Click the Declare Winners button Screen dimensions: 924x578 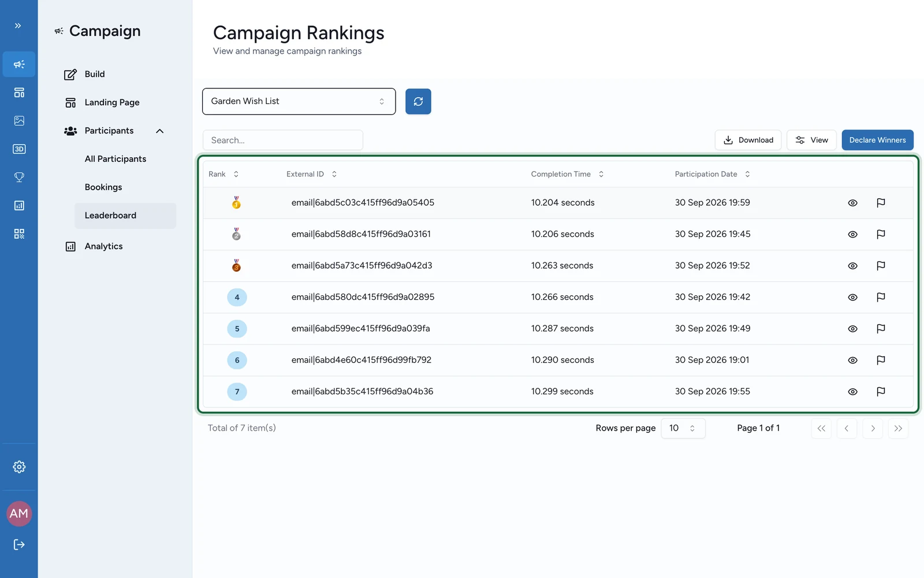tap(877, 140)
